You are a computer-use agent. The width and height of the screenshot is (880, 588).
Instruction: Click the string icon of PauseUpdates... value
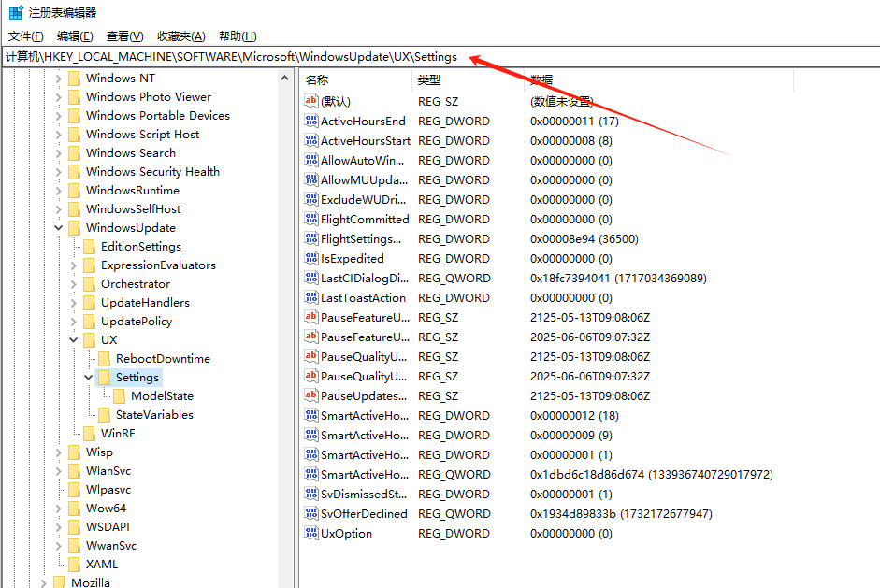[310, 395]
